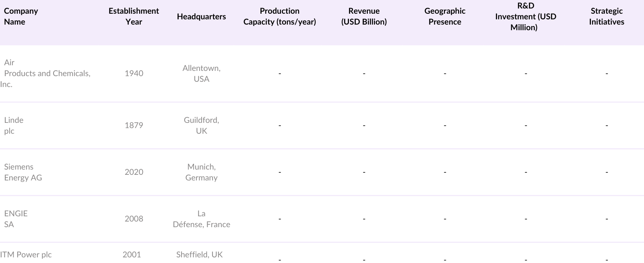Click the ITM Power plc cell
This screenshot has width=644, height=263.
pos(26,255)
